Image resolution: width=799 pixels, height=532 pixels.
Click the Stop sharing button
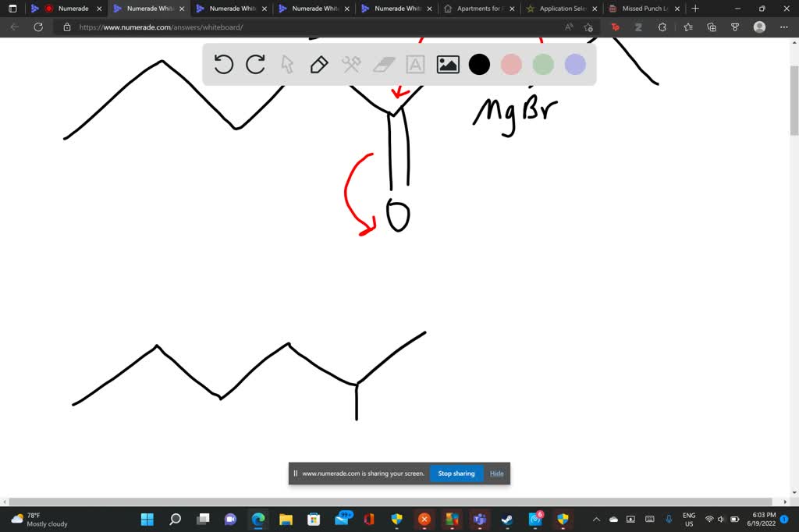pyautogui.click(x=456, y=473)
